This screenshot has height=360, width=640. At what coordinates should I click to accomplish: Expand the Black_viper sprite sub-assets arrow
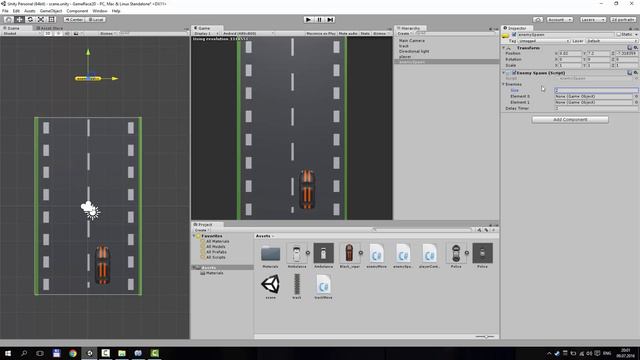click(x=361, y=253)
